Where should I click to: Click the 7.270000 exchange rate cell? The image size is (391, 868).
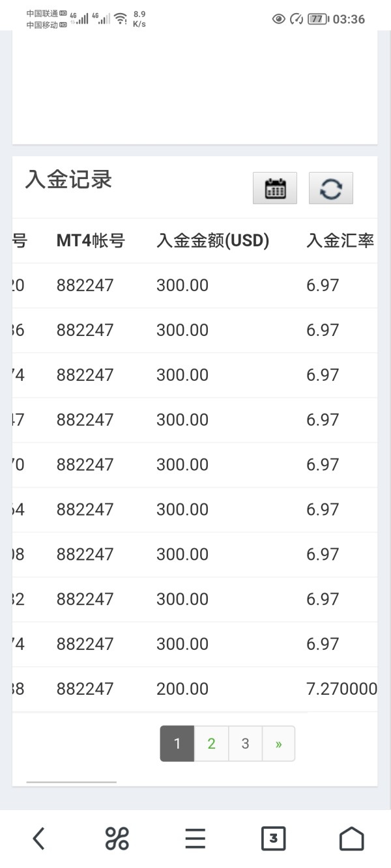(x=341, y=689)
